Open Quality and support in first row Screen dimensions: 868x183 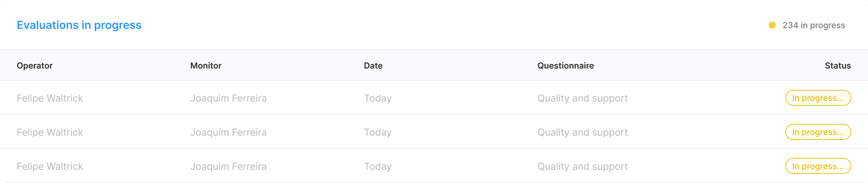[x=583, y=98]
